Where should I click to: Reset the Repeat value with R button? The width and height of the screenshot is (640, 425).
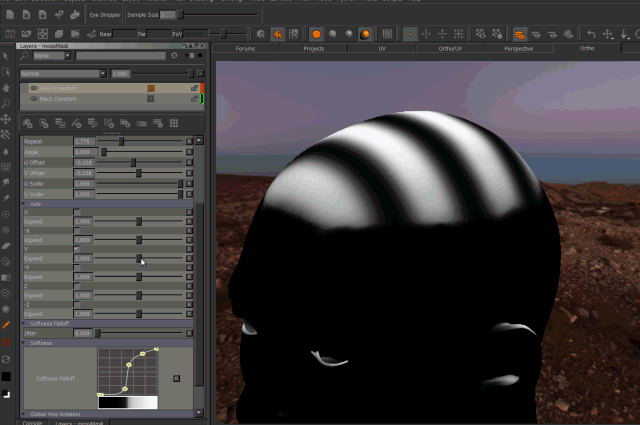point(190,142)
